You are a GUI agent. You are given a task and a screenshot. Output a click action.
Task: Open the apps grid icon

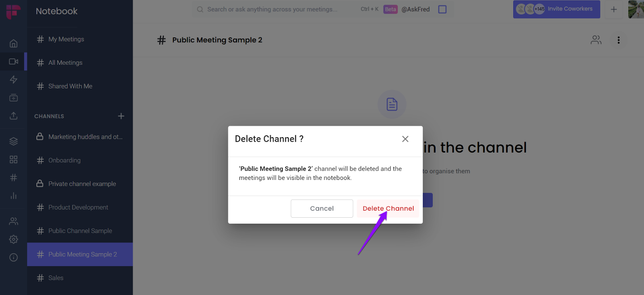[x=13, y=159]
